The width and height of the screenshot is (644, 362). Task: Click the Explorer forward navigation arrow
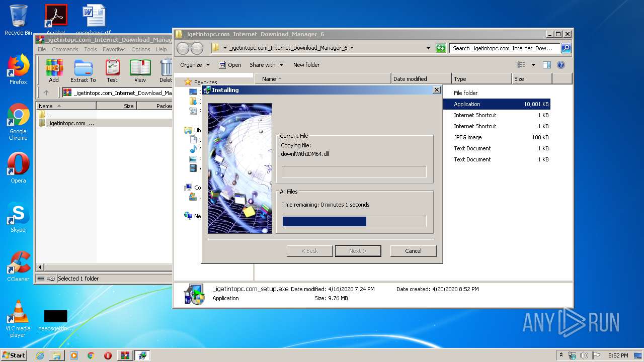tap(197, 48)
